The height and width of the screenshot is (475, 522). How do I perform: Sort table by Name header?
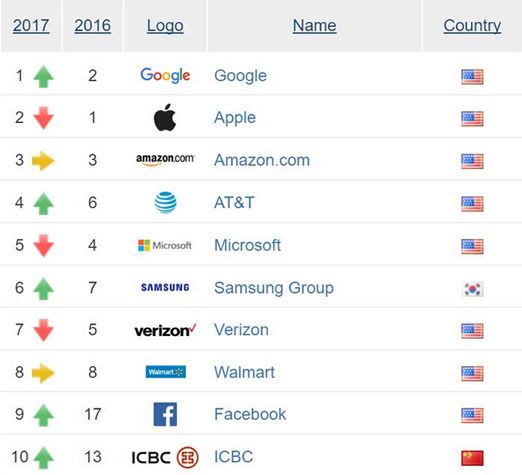[x=314, y=26]
